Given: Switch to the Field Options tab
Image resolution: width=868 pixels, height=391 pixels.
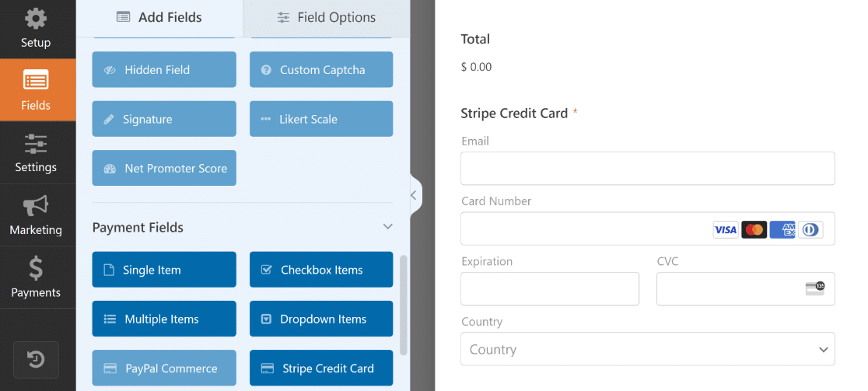Looking at the screenshot, I should point(327,18).
